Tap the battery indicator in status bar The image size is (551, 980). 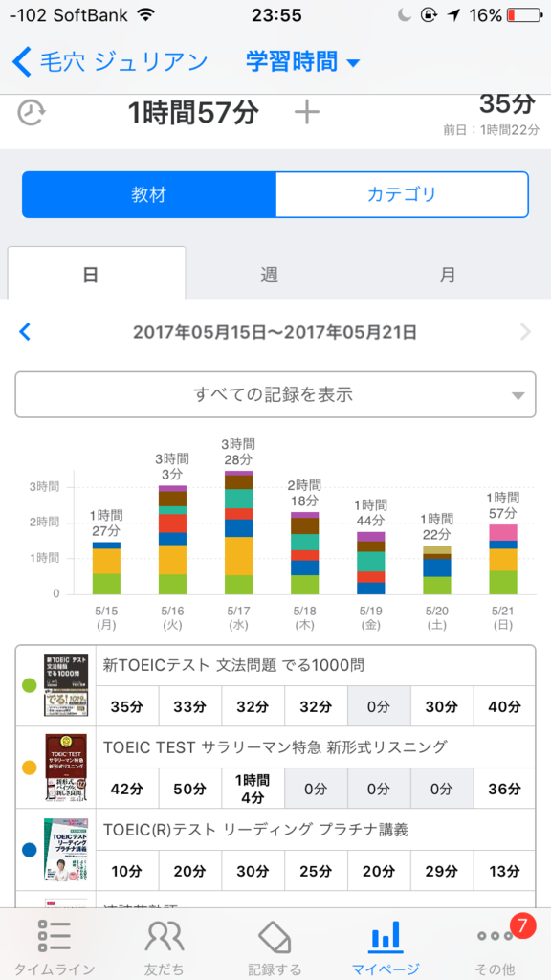coord(525,14)
